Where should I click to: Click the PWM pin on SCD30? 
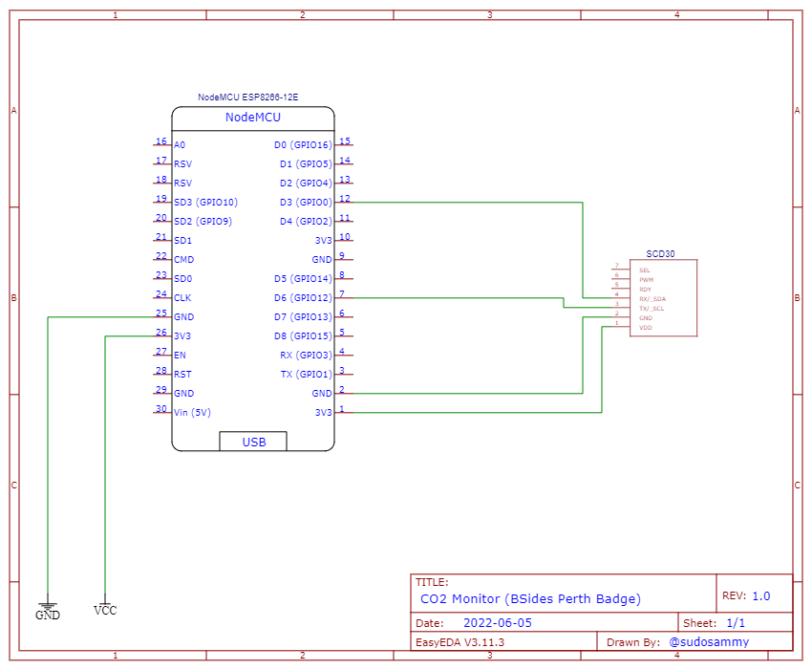646,280
